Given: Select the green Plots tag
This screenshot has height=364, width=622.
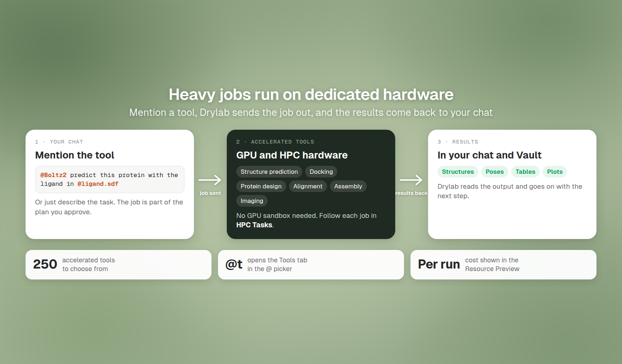Looking at the screenshot, I should click(555, 172).
